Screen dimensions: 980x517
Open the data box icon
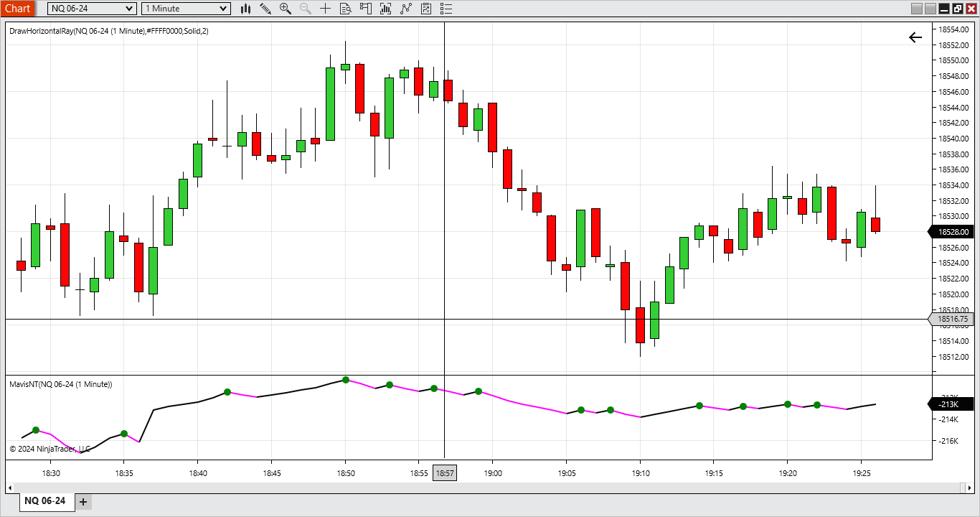346,9
